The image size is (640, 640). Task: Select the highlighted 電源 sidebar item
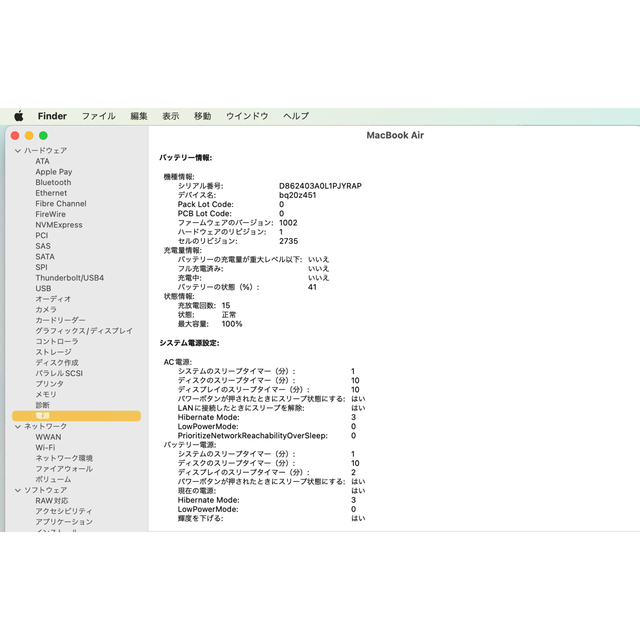77,416
